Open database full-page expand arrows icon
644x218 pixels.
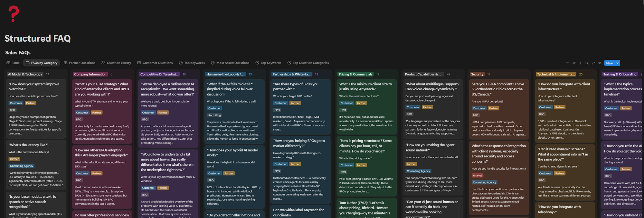point(593,63)
